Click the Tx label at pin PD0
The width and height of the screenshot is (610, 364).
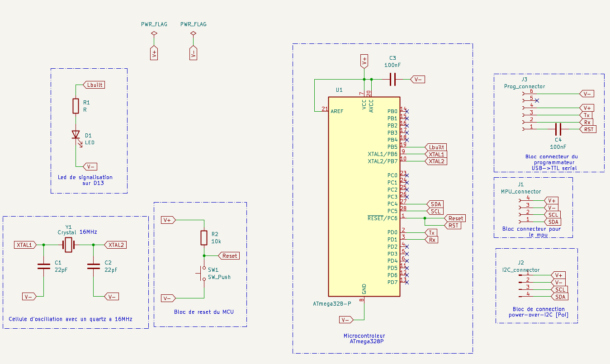click(x=432, y=232)
